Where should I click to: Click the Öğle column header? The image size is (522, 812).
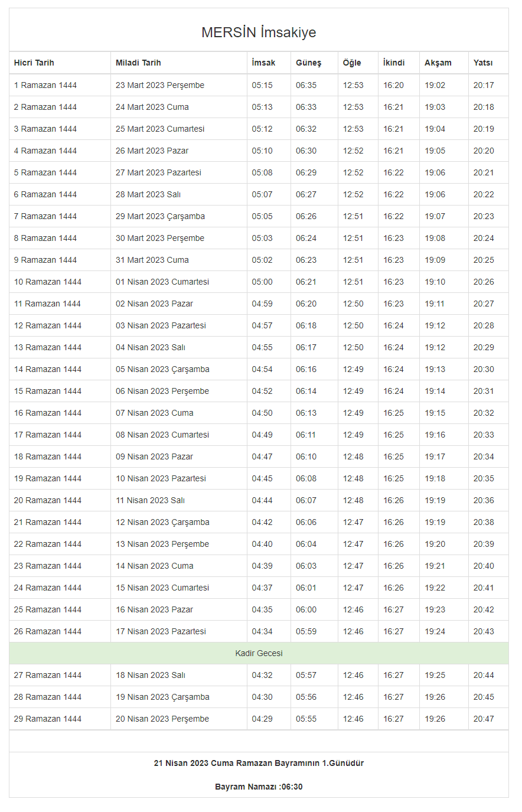[352, 63]
